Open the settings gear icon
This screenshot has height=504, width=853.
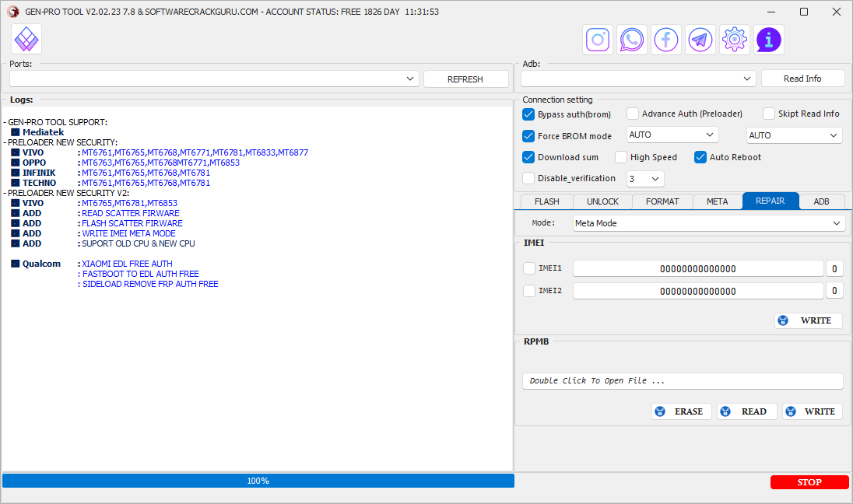pyautogui.click(x=735, y=39)
